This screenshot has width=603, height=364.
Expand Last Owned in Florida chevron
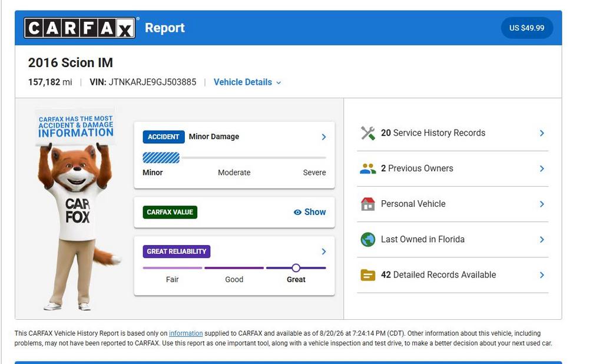coord(542,239)
